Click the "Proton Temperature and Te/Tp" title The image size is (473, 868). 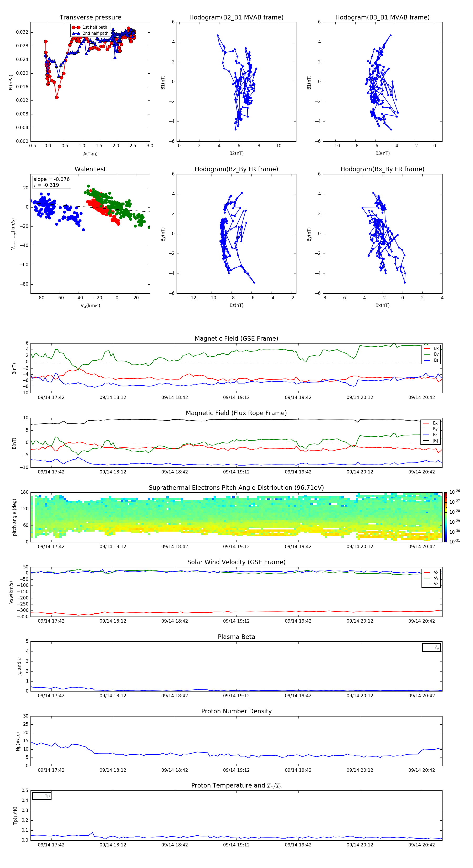pyautogui.click(x=236, y=786)
